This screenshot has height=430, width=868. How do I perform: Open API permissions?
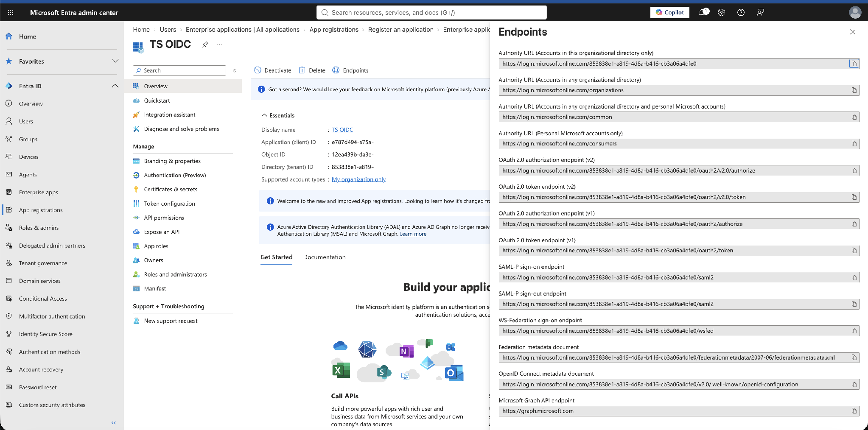point(164,218)
